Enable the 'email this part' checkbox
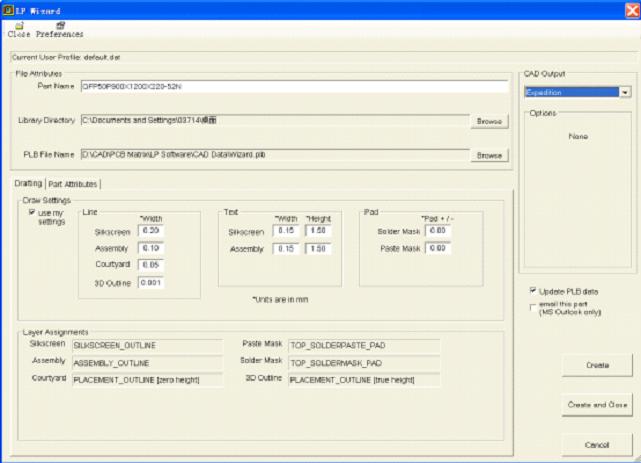641x463 pixels. tap(531, 306)
